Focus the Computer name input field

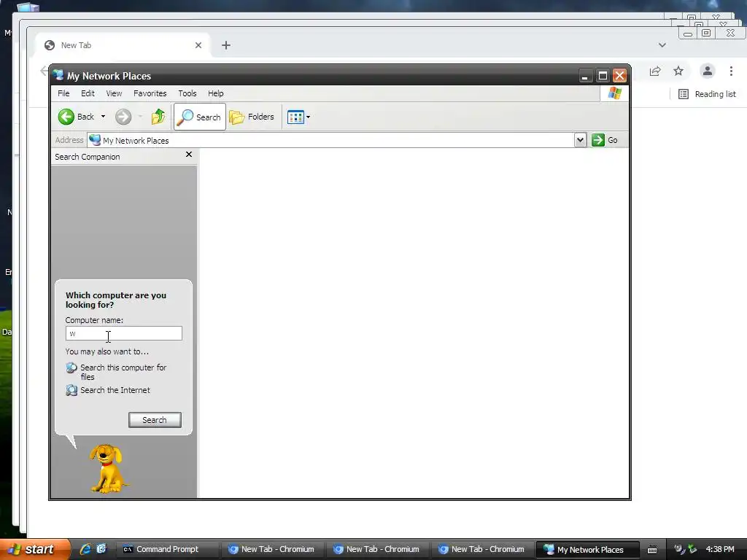pyautogui.click(x=124, y=333)
